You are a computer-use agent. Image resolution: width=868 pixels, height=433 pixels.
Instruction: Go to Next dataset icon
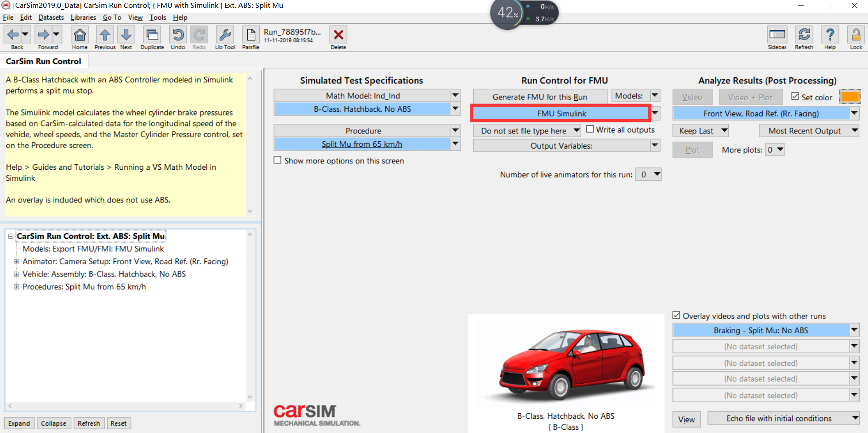click(126, 35)
